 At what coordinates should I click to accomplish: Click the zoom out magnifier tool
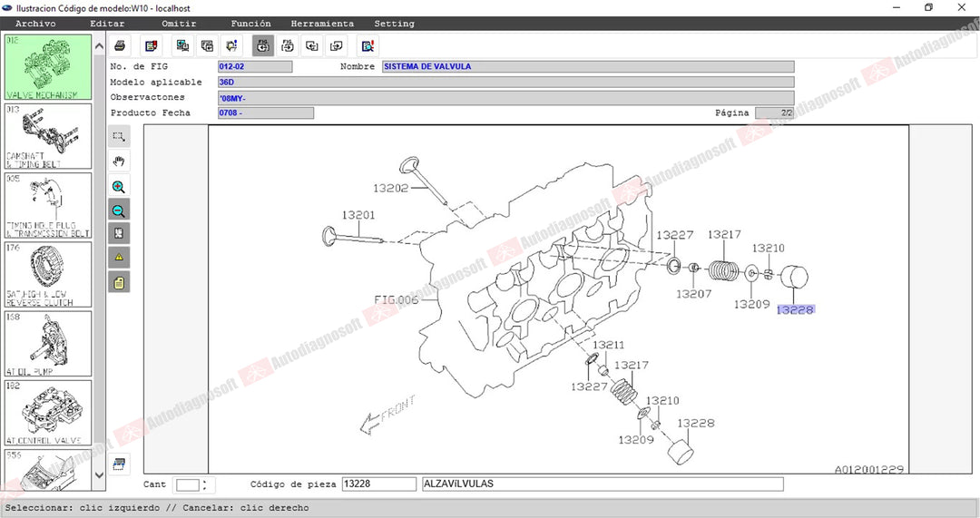click(119, 210)
